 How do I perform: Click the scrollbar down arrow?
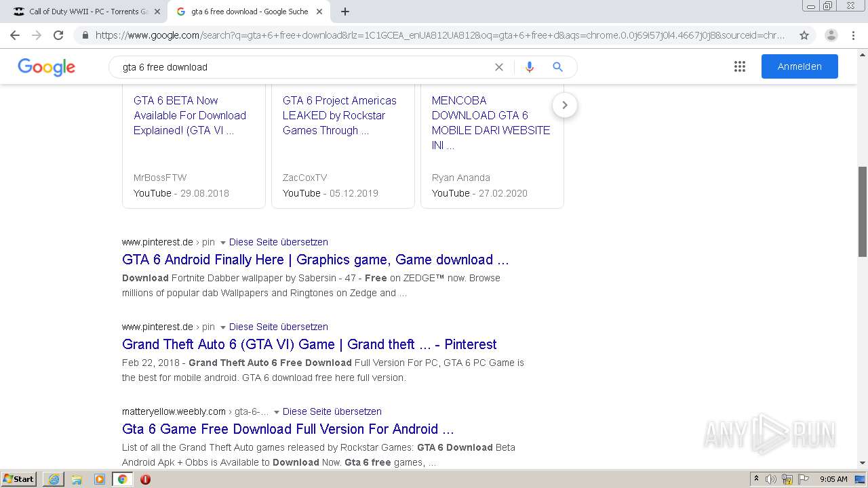point(863,463)
